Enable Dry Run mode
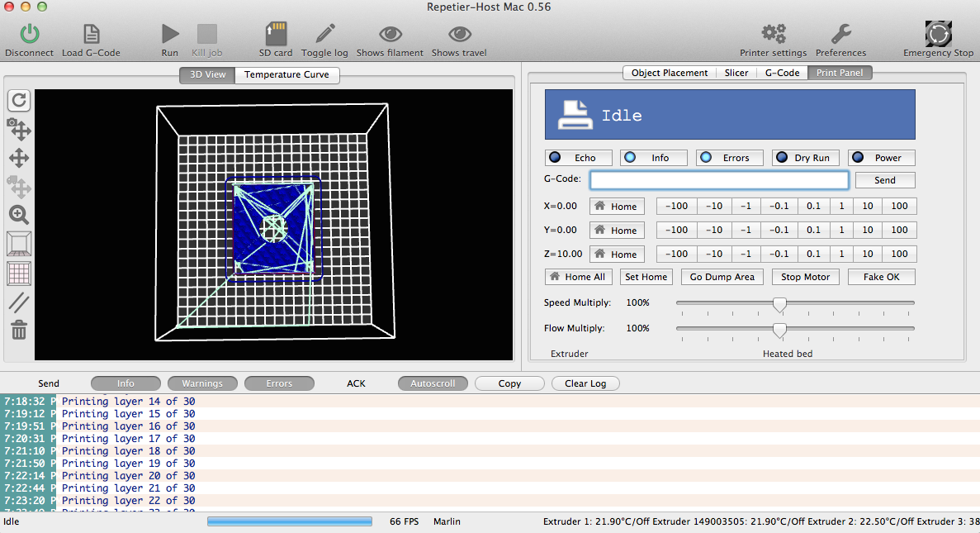 coord(805,158)
